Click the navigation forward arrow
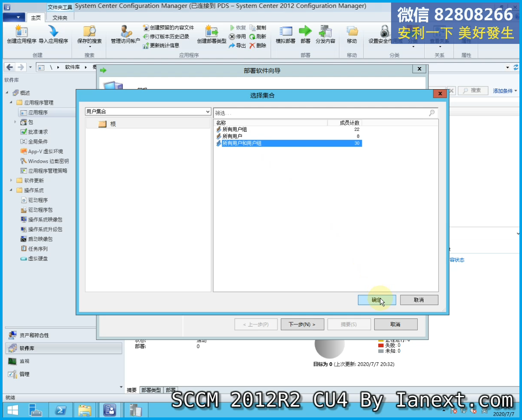This screenshot has height=420, width=522. pos(20,67)
